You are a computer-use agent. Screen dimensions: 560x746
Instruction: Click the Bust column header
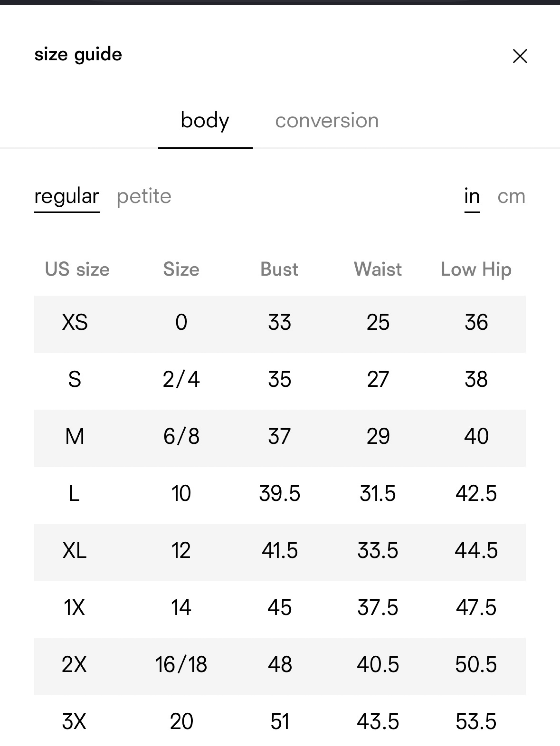pos(279,269)
